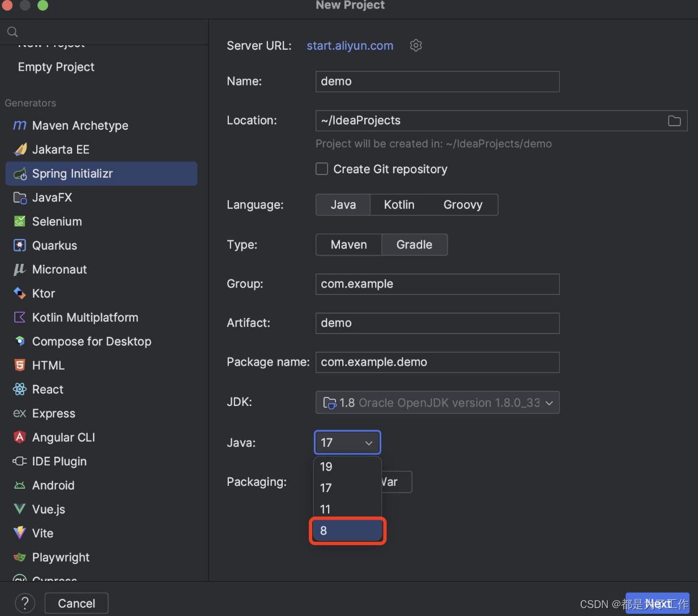Click the Express ex icon

pyautogui.click(x=20, y=413)
